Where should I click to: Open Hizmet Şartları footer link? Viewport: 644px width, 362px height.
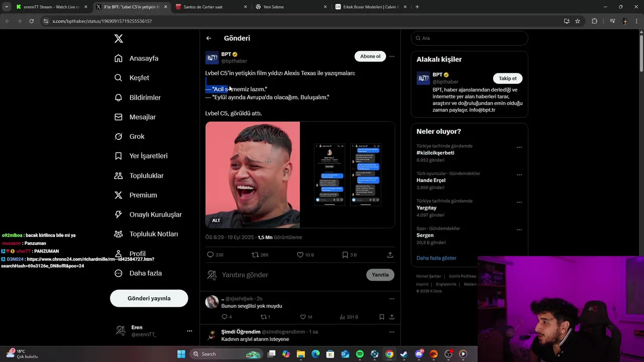[429, 276]
